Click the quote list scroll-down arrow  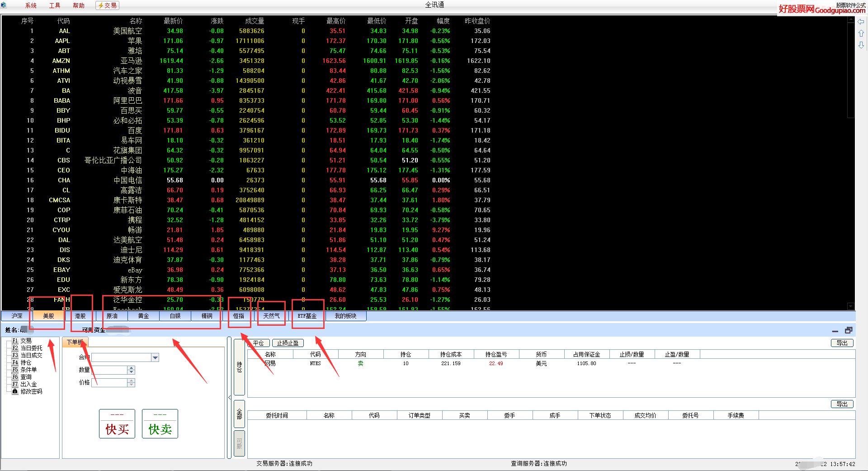(850, 306)
